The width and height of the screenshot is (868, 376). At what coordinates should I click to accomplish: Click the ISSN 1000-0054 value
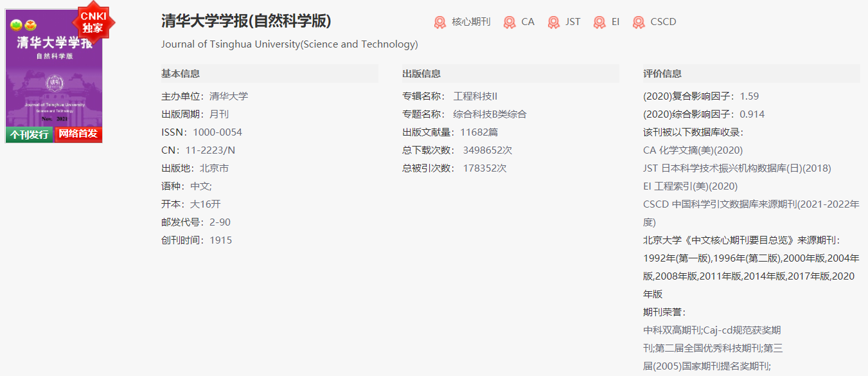point(217,132)
